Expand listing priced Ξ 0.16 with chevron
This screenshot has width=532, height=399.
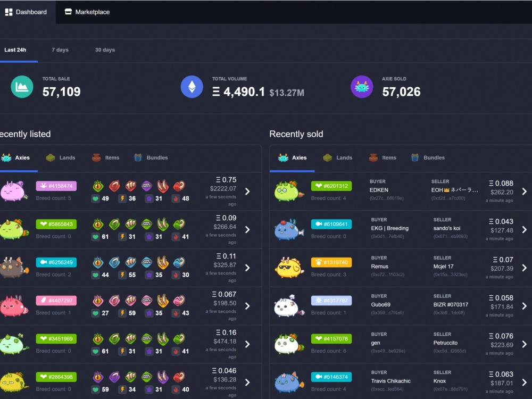[x=248, y=344]
